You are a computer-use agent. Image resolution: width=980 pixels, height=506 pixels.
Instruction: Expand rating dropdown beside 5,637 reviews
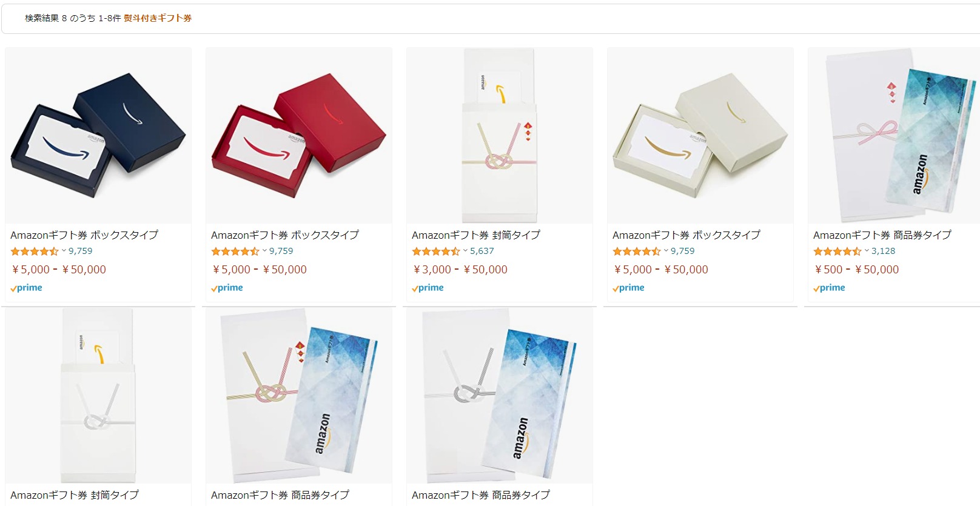pyautogui.click(x=465, y=251)
